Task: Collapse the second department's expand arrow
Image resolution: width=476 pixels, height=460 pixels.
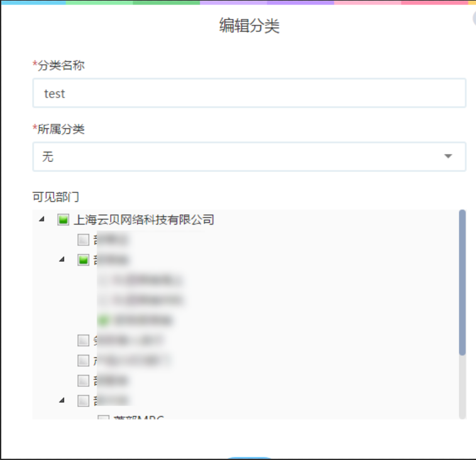Action: point(62,260)
